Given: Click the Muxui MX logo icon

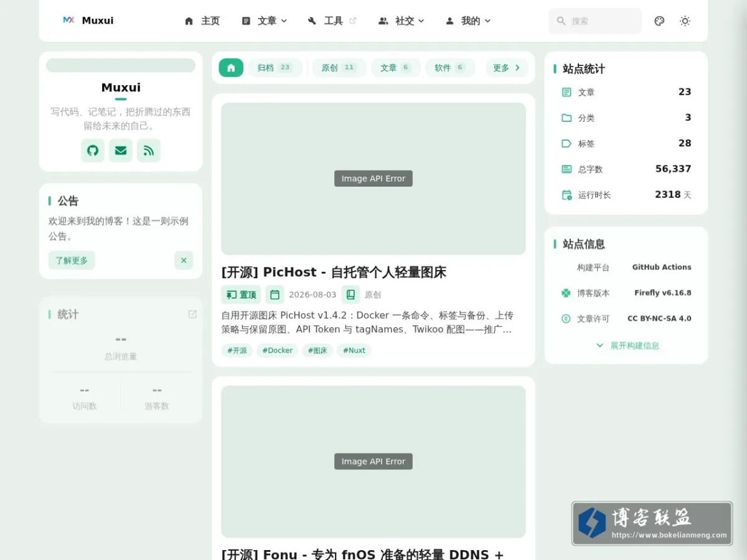Looking at the screenshot, I should [x=68, y=21].
